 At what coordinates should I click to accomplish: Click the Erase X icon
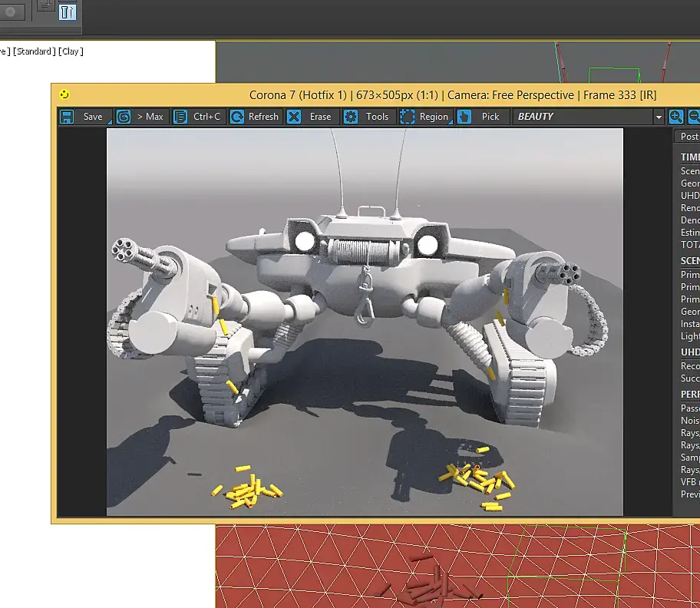pyautogui.click(x=294, y=117)
